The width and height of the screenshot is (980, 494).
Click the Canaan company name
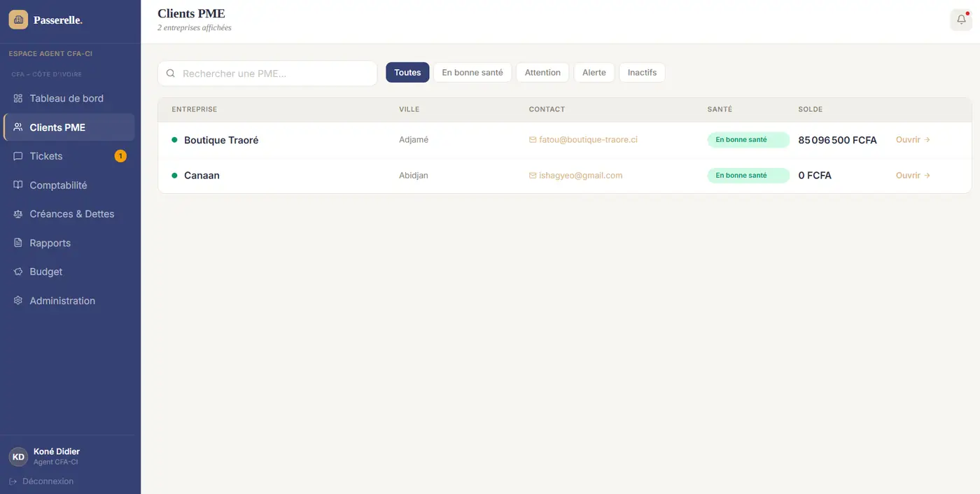pos(202,176)
